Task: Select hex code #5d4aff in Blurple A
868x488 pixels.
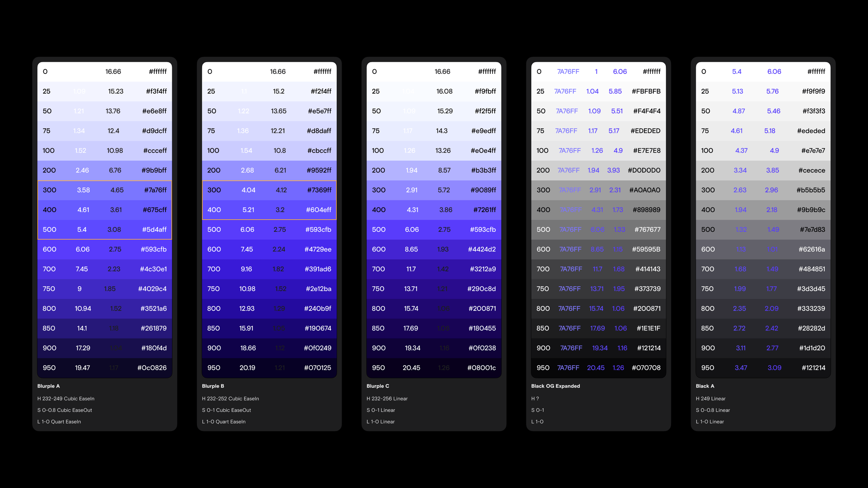Action: coord(154,230)
